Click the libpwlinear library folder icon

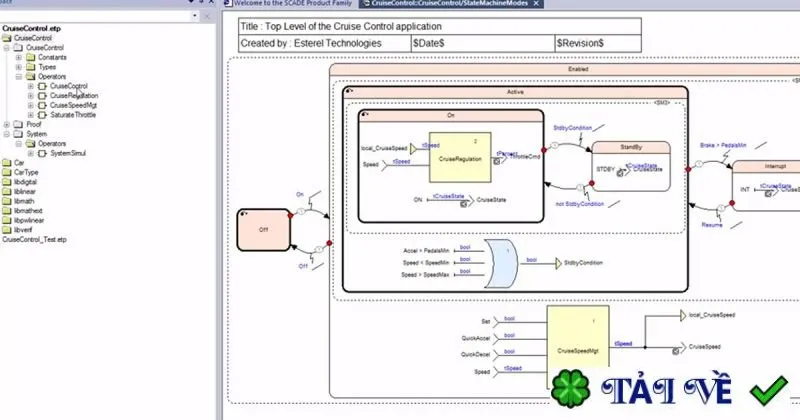(x=6, y=220)
